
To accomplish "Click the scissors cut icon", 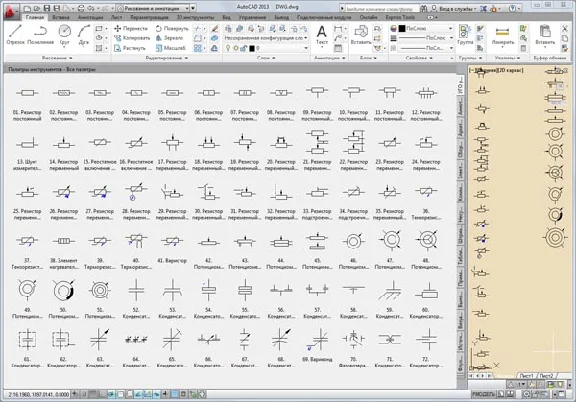I will (565, 28).
